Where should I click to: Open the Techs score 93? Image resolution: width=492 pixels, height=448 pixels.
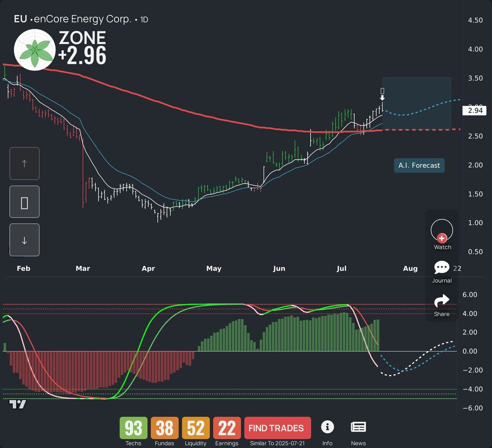pos(133,428)
